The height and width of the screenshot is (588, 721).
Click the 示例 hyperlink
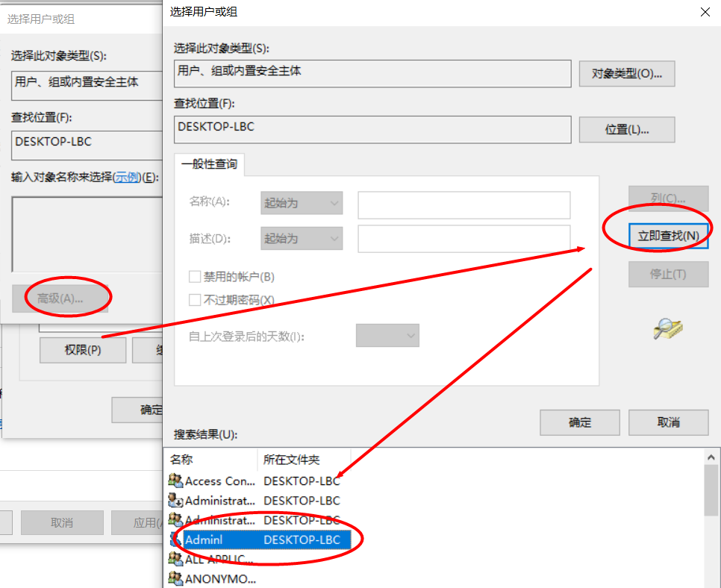127,177
